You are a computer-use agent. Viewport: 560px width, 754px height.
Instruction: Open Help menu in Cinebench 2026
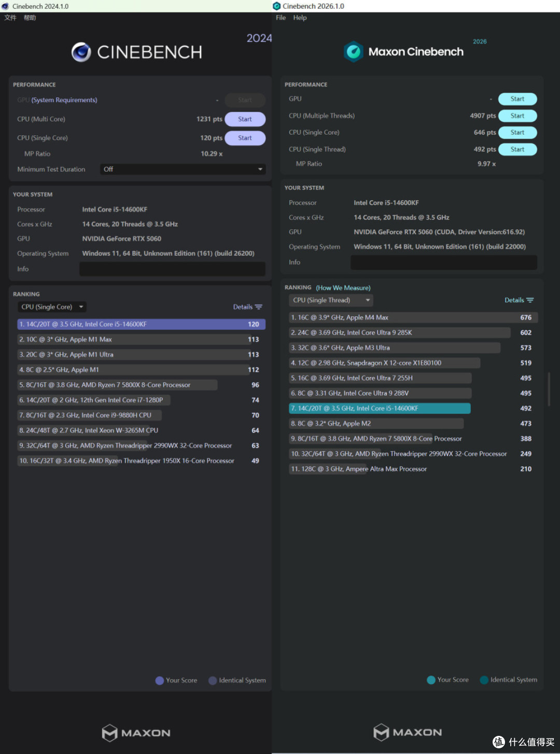click(x=300, y=18)
